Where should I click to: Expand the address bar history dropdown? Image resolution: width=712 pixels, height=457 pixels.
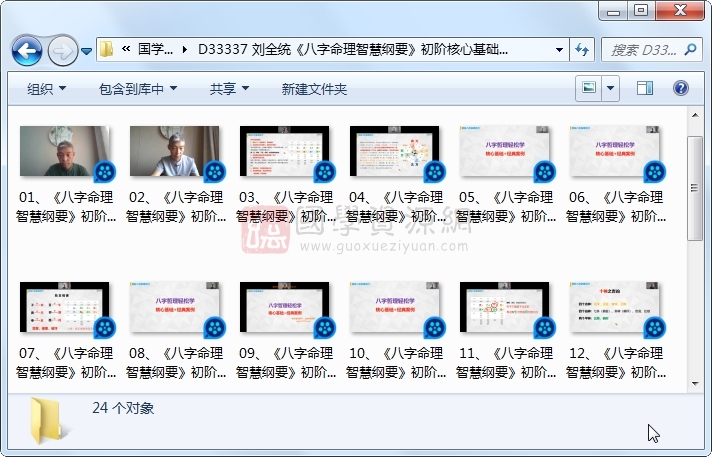pos(559,50)
